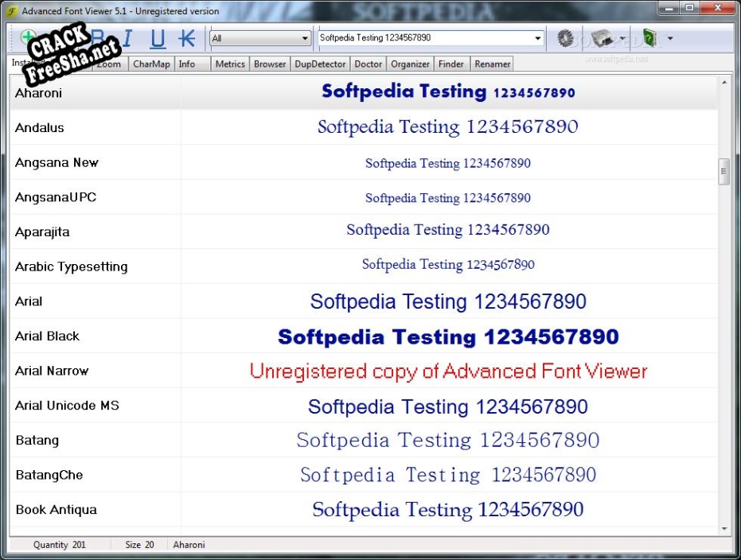The height and width of the screenshot is (560, 741).
Task: Click the settings gear icon
Action: [565, 38]
